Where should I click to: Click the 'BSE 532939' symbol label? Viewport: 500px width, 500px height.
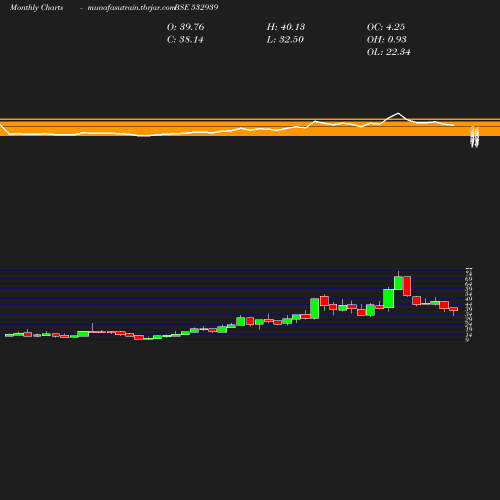(197, 7)
